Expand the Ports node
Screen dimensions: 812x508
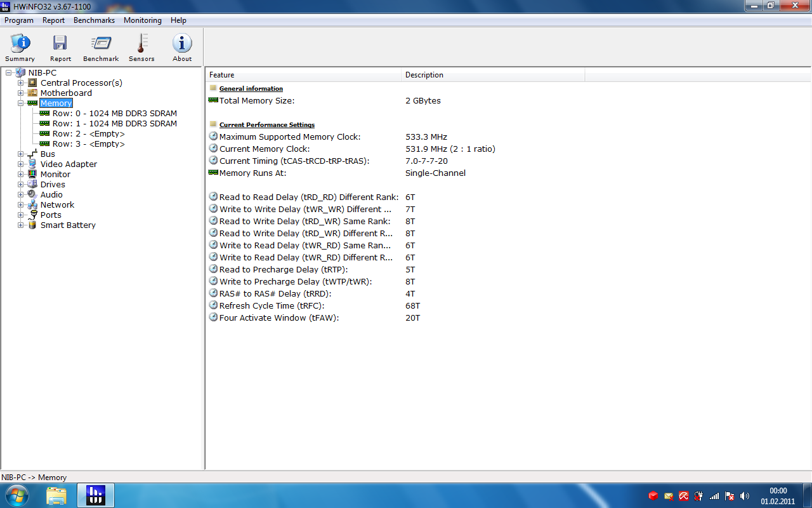[x=21, y=215]
